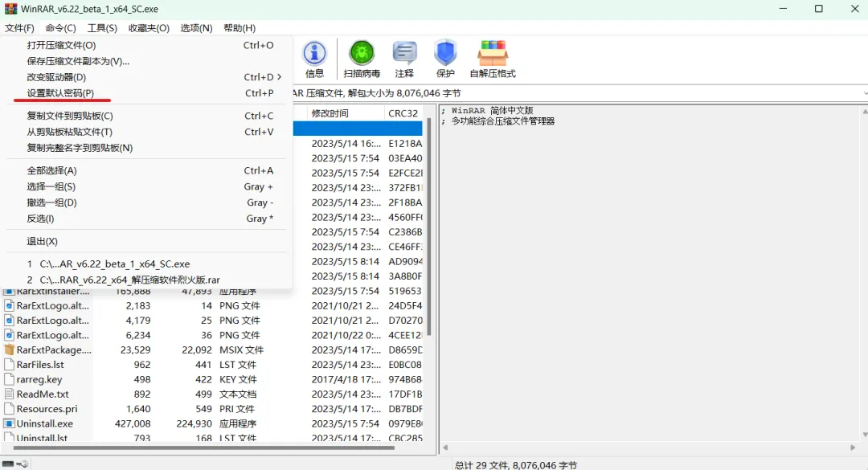
Task: Choose 反选(I) menu entry
Action: [x=146, y=219]
